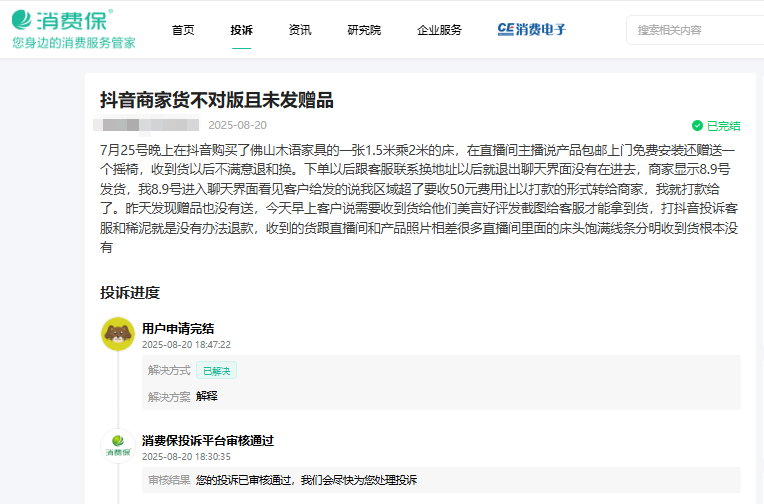Open the 首页 menu item

[x=183, y=30]
